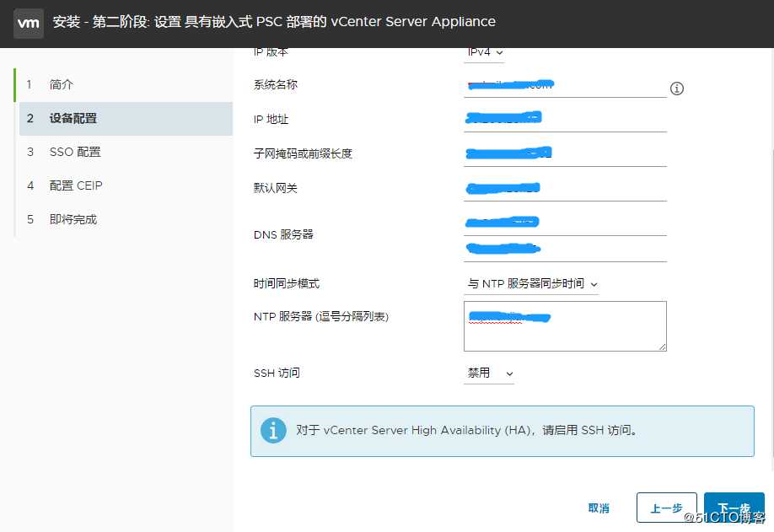
Task: Click the info icon beside system name field
Action: click(676, 89)
